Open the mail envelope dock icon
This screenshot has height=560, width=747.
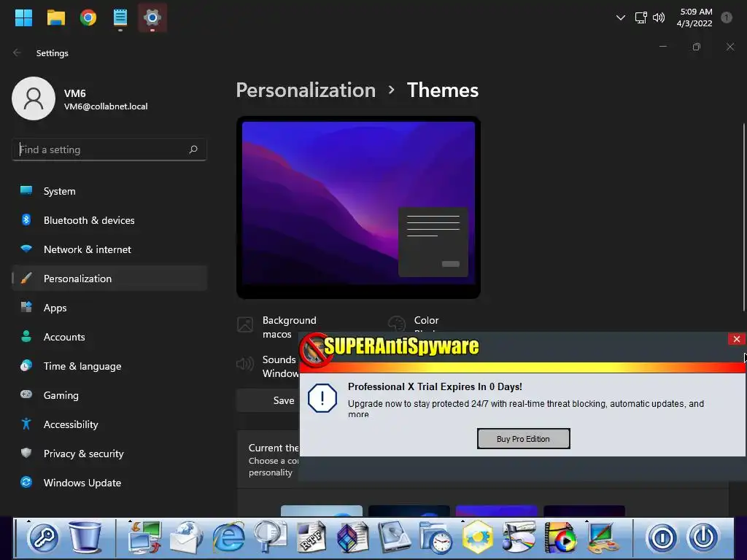tap(186, 537)
